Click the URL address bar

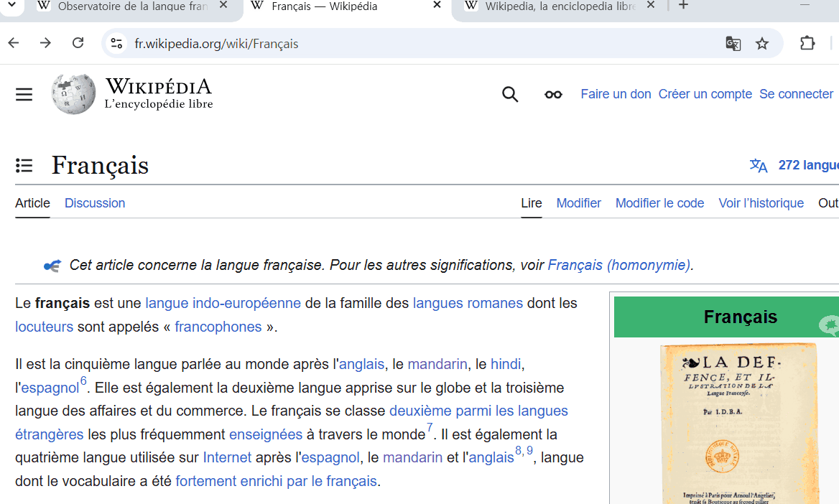(x=287, y=43)
